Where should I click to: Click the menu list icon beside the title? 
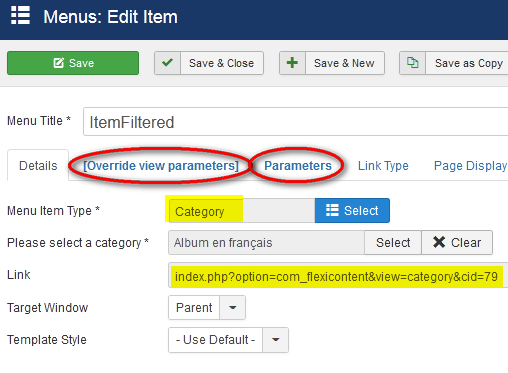click(20, 15)
